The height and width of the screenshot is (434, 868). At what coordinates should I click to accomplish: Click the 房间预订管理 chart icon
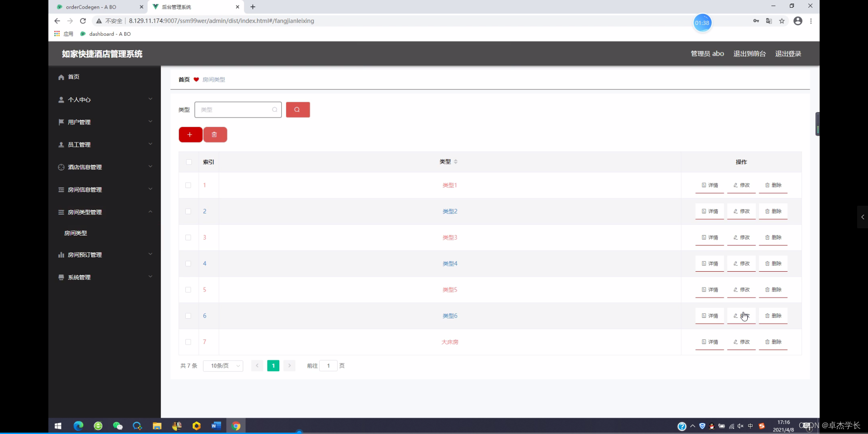[x=61, y=255]
